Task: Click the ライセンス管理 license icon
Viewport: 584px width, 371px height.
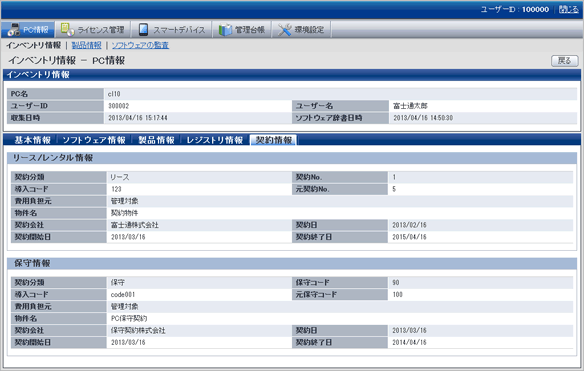Action: (x=67, y=29)
